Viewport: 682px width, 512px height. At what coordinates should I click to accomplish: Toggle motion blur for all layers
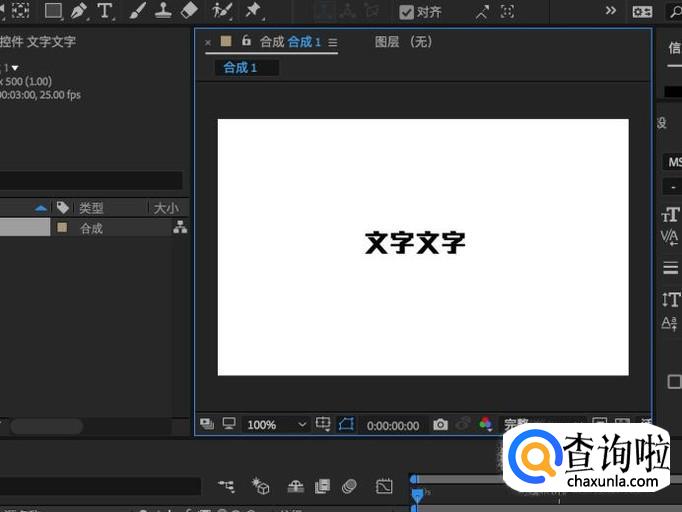click(x=349, y=486)
